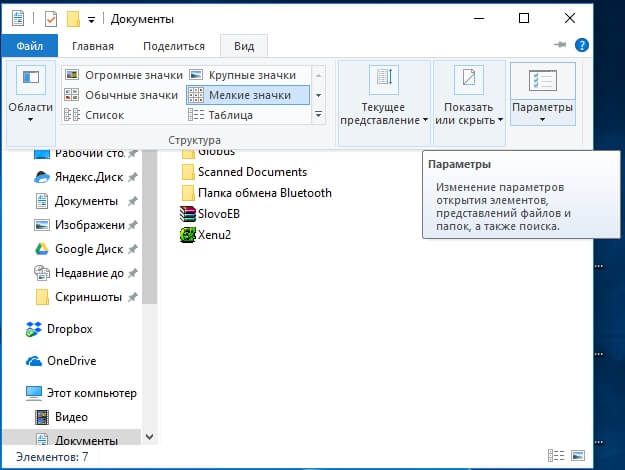Select Папка обмена Bluetooth folder
This screenshot has width=625, height=470.
click(265, 193)
